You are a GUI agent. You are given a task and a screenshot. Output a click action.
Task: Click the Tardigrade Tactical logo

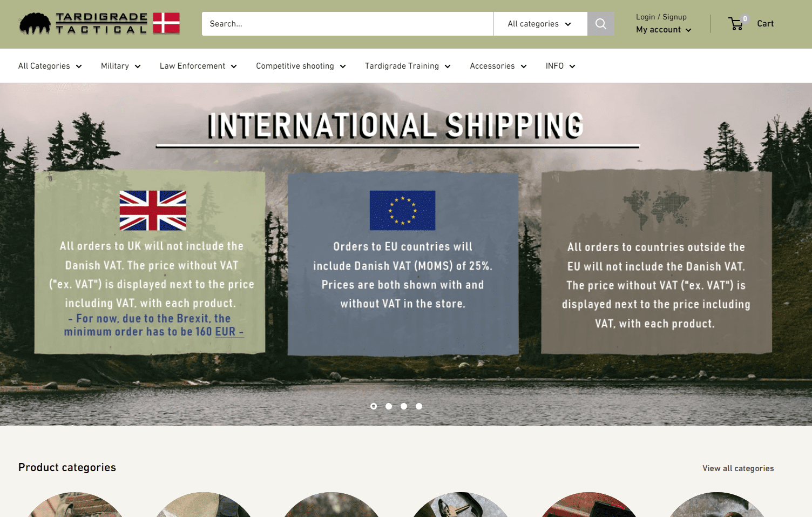(99, 24)
